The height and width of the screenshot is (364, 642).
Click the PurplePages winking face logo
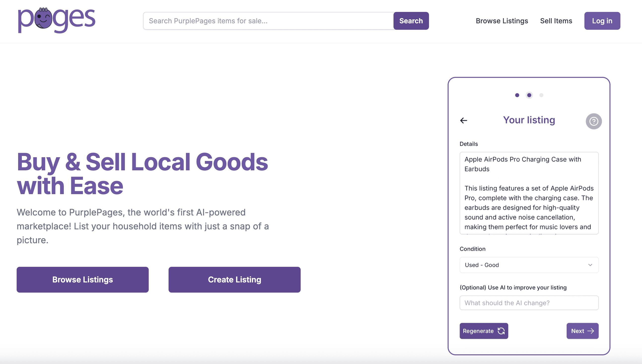[x=43, y=19]
